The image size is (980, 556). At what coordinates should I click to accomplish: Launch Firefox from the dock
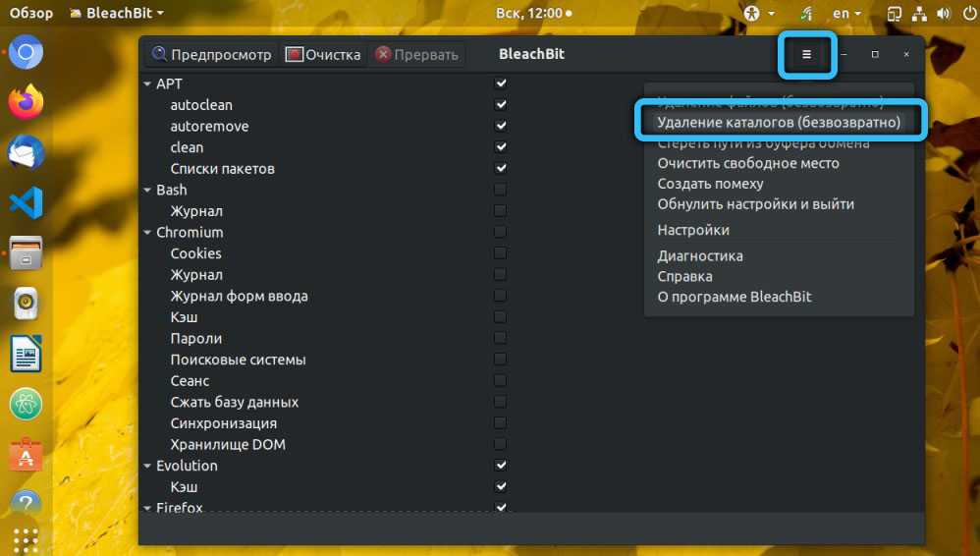26,102
